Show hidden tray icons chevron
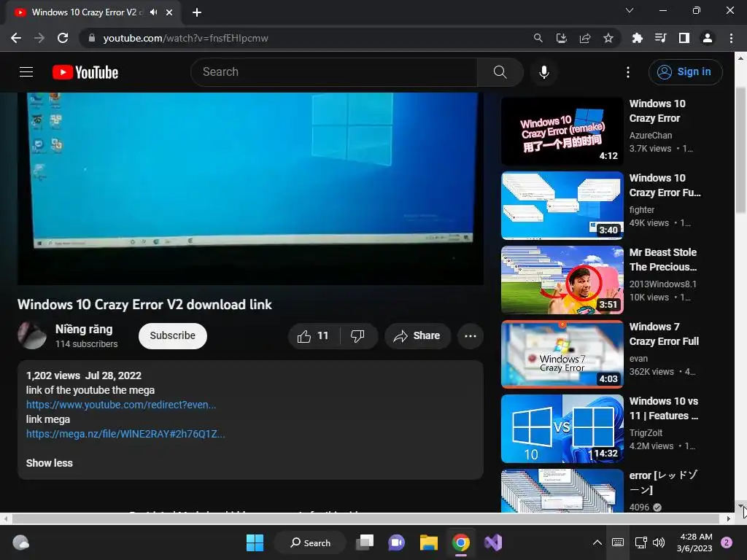Viewport: 747px width, 560px height. [x=597, y=542]
